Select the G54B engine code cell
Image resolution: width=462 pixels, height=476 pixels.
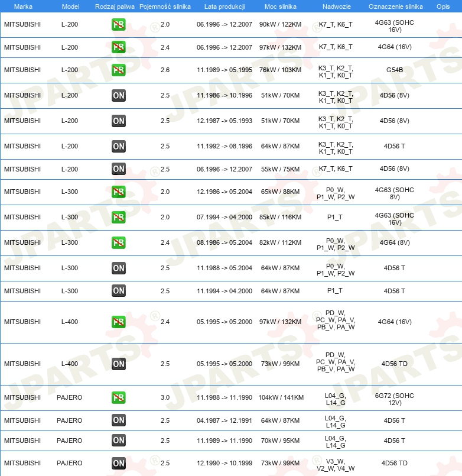pos(395,70)
